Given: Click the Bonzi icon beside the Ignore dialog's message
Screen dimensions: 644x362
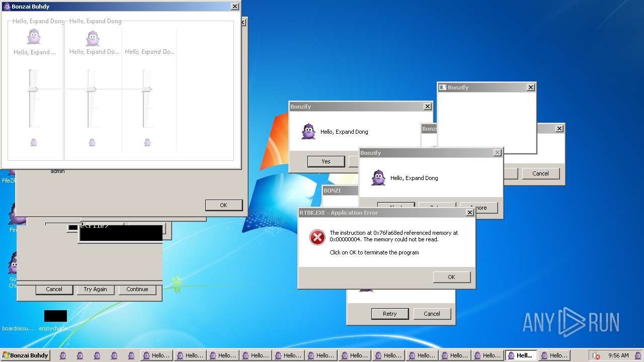Looking at the screenshot, I should pyautogui.click(x=378, y=178).
